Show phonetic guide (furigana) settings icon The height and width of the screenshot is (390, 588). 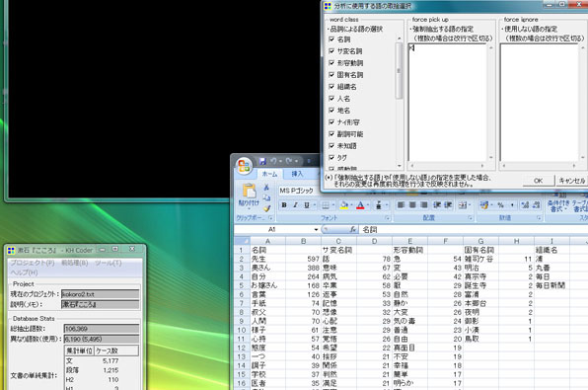(x=379, y=205)
